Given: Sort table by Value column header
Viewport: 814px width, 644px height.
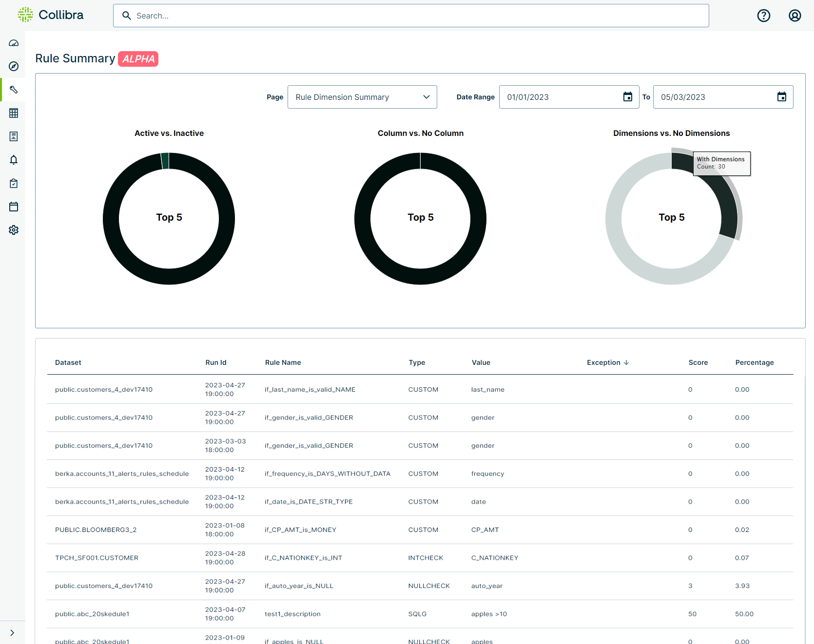Looking at the screenshot, I should (x=481, y=362).
